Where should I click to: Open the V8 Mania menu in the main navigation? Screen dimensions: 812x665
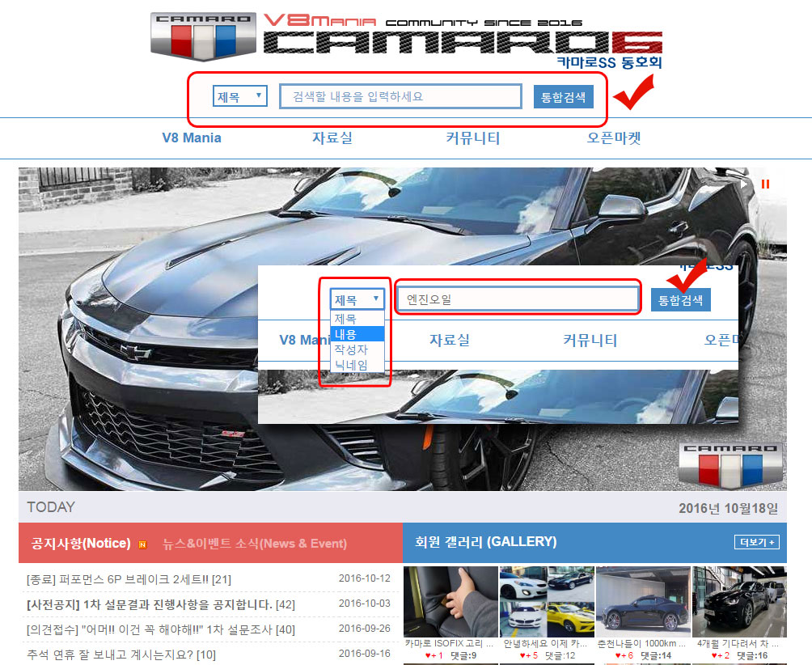192,138
